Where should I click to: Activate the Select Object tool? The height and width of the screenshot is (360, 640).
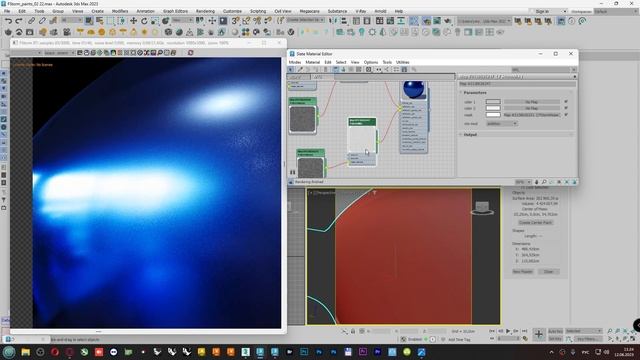click(x=89, y=21)
